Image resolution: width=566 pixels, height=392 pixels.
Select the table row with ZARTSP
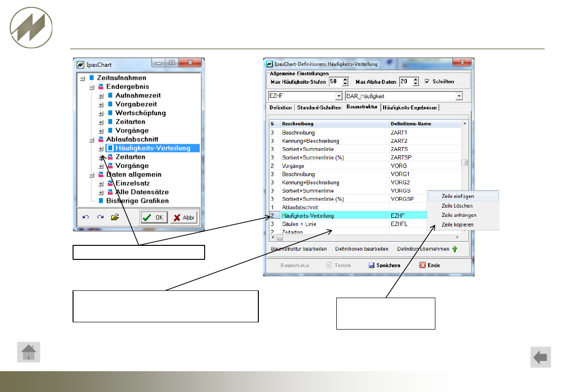pos(365,157)
